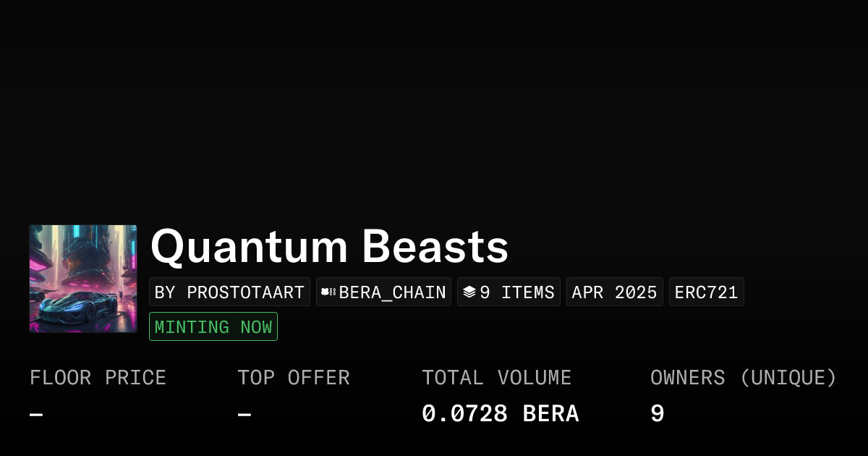The height and width of the screenshot is (456, 868).
Task: Open the BY PROSTOTAART creator badge
Action: 229,292
